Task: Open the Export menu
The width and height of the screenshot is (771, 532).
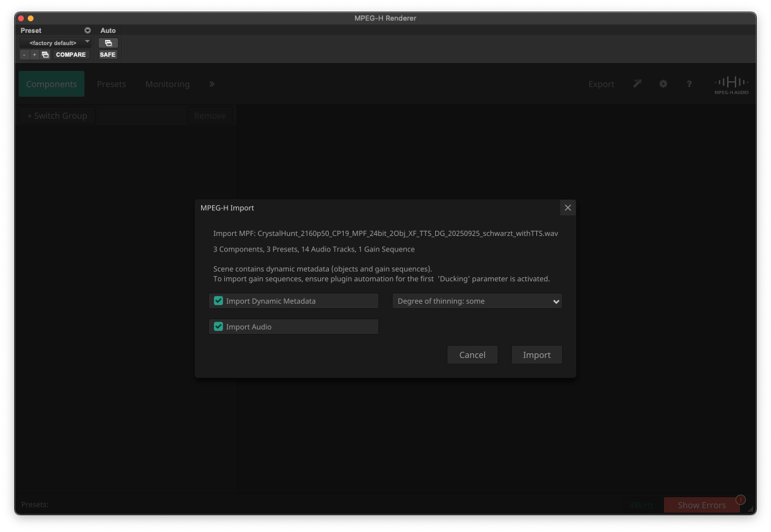Action: tap(601, 84)
